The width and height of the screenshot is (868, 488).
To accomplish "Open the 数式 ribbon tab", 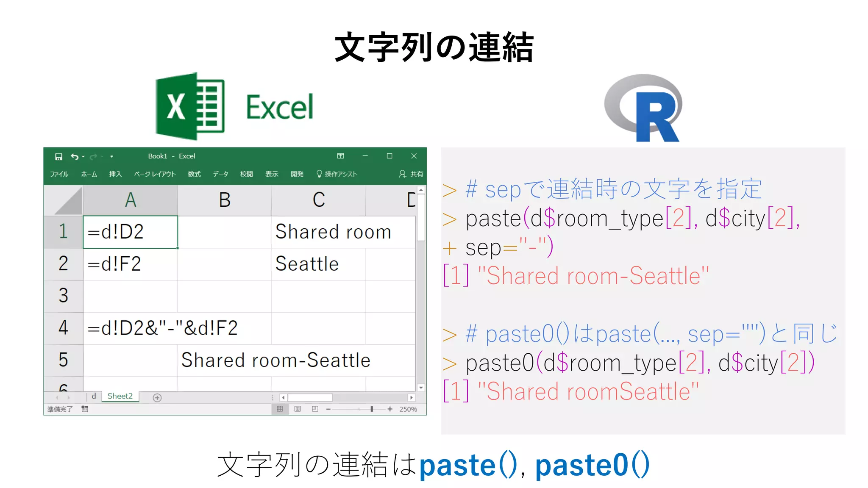I will 195,174.
